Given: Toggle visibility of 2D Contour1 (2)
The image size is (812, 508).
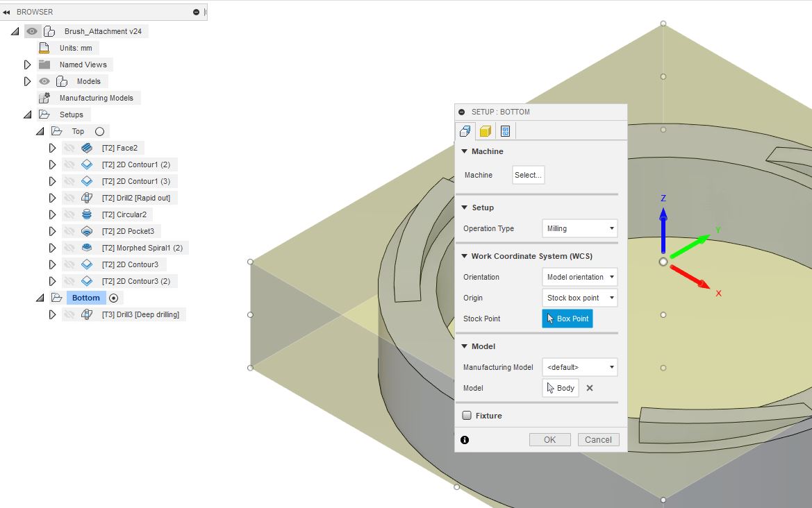Looking at the screenshot, I should click(x=69, y=164).
